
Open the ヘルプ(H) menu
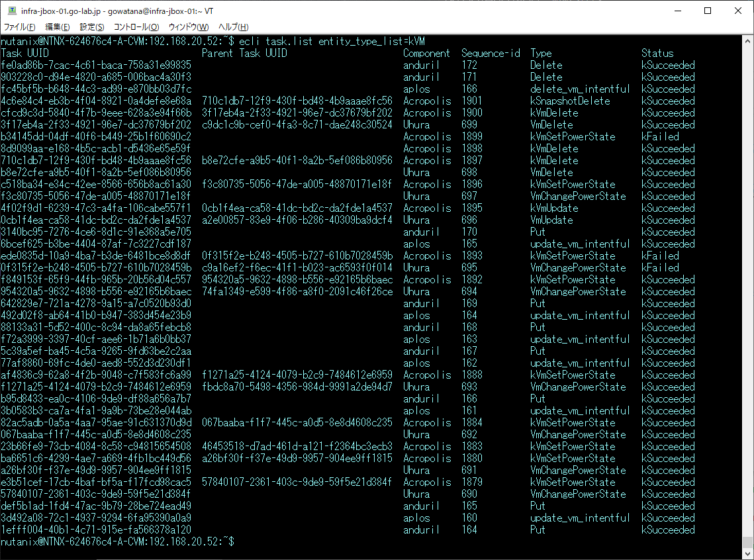coord(233,27)
